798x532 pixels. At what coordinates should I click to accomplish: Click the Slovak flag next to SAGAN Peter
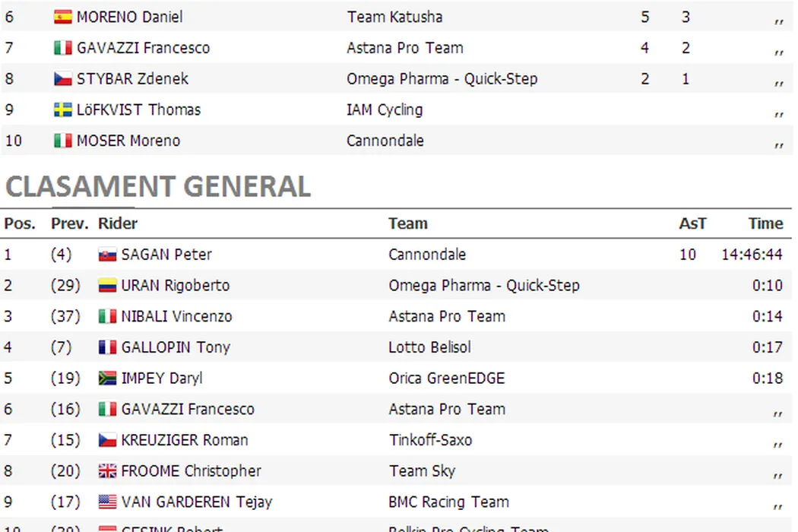pos(107,255)
